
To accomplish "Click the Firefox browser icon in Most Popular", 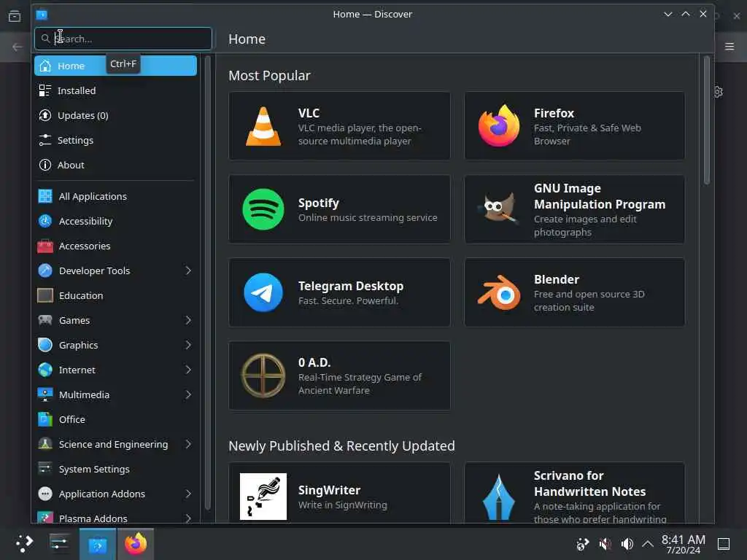I will [499, 126].
